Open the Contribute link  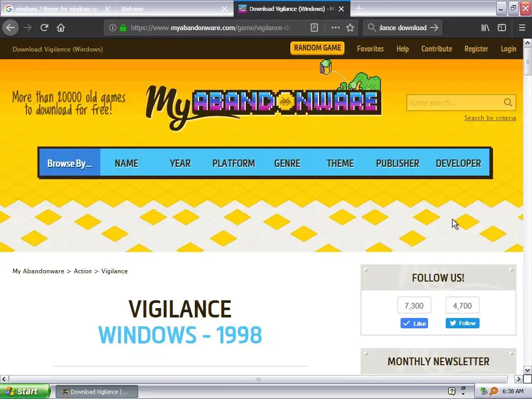(x=436, y=49)
